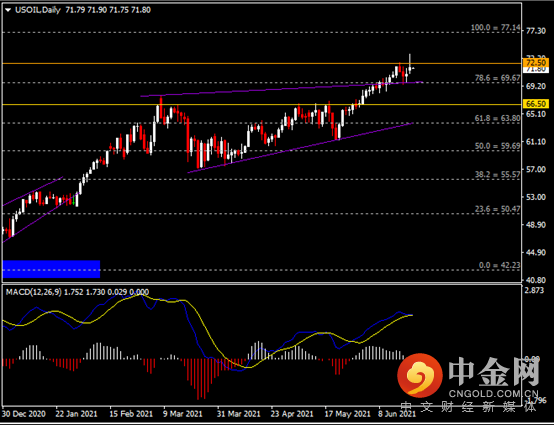
Task: Select the yellow horizontal line at 66.50
Action: tap(262, 105)
